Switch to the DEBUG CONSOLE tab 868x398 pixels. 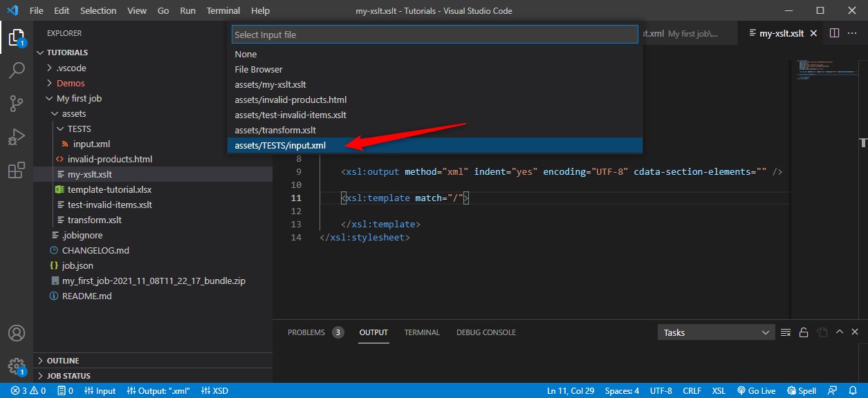click(486, 332)
